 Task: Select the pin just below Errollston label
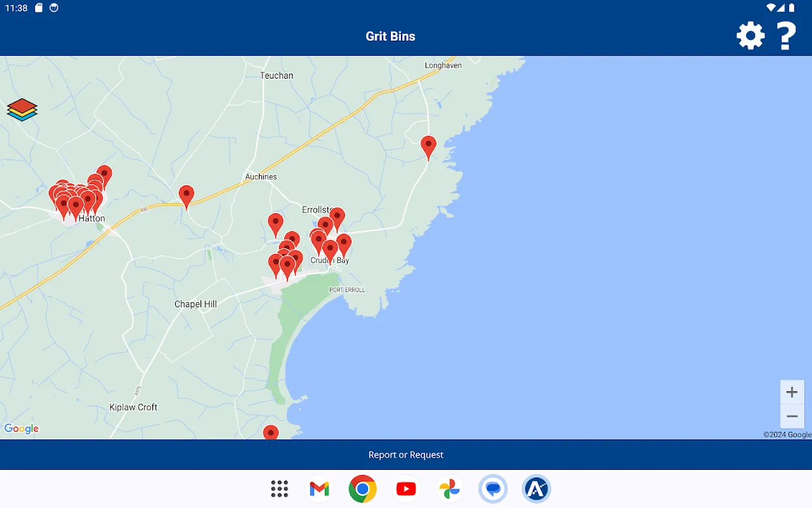[337, 218]
